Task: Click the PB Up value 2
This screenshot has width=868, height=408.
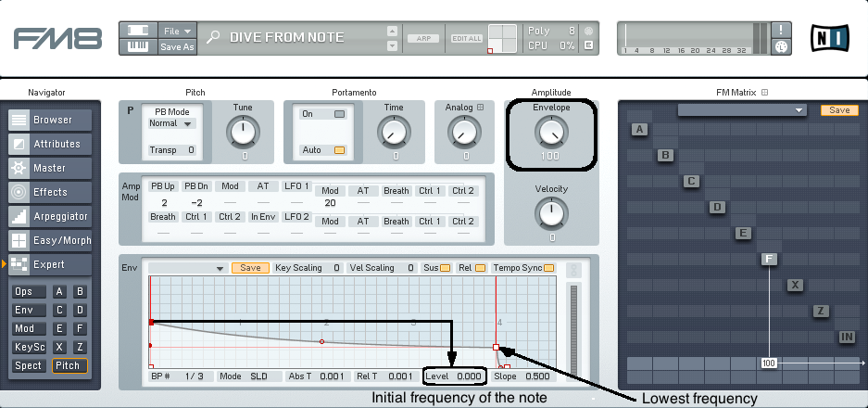Action: (164, 203)
